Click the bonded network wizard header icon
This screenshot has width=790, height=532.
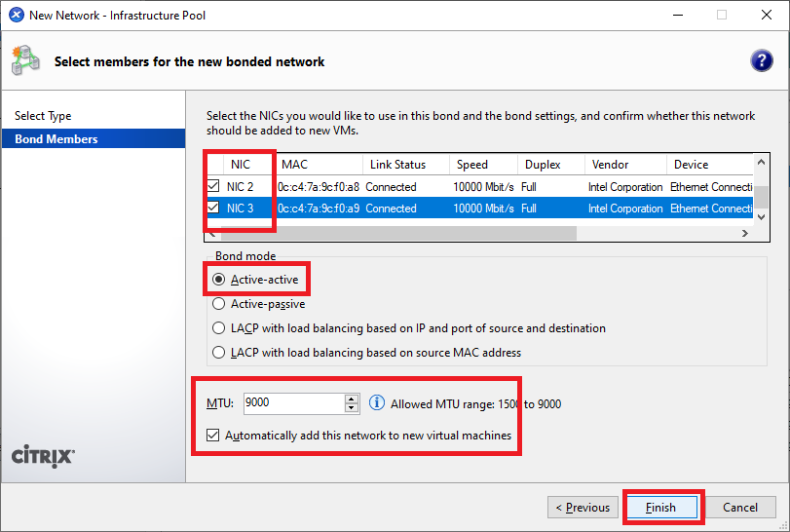(25, 61)
